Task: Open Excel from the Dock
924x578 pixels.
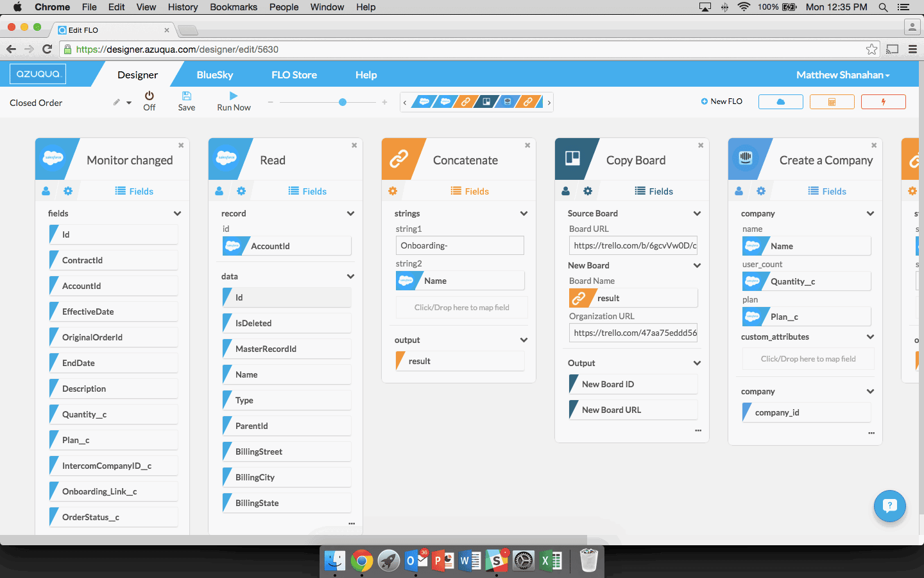Action: (551, 561)
